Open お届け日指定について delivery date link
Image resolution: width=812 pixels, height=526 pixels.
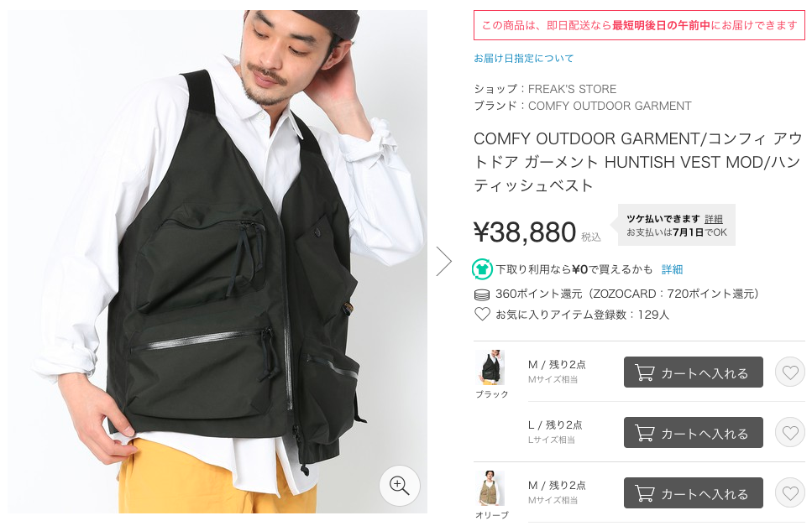pos(523,59)
